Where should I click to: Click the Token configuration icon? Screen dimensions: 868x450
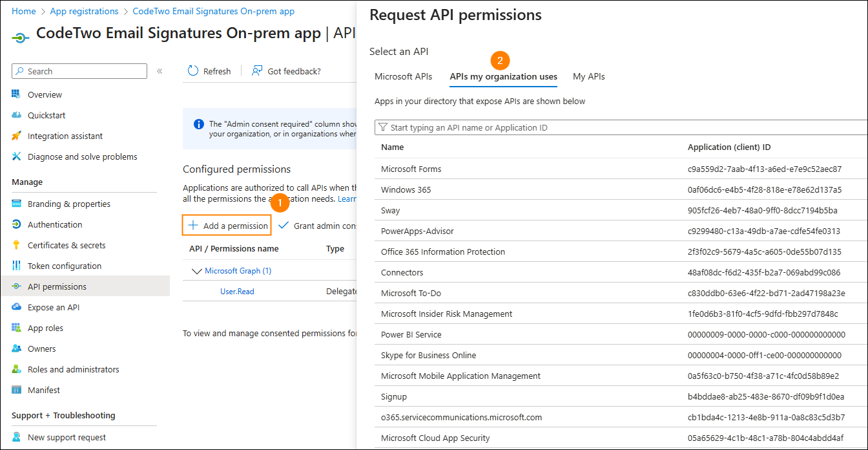tap(16, 266)
